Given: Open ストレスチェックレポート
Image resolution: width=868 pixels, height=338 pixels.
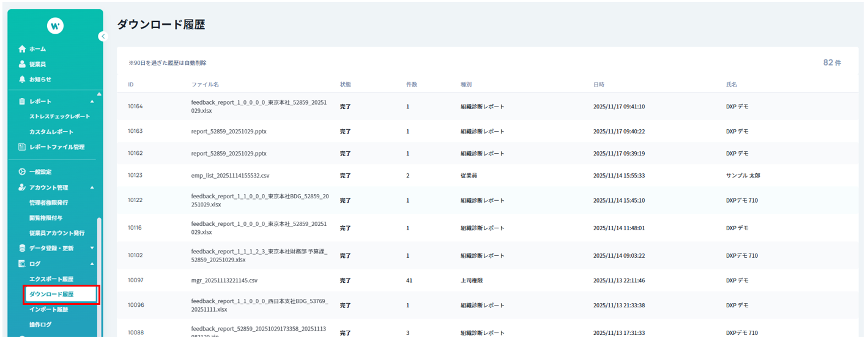Looking at the screenshot, I should click(x=59, y=116).
